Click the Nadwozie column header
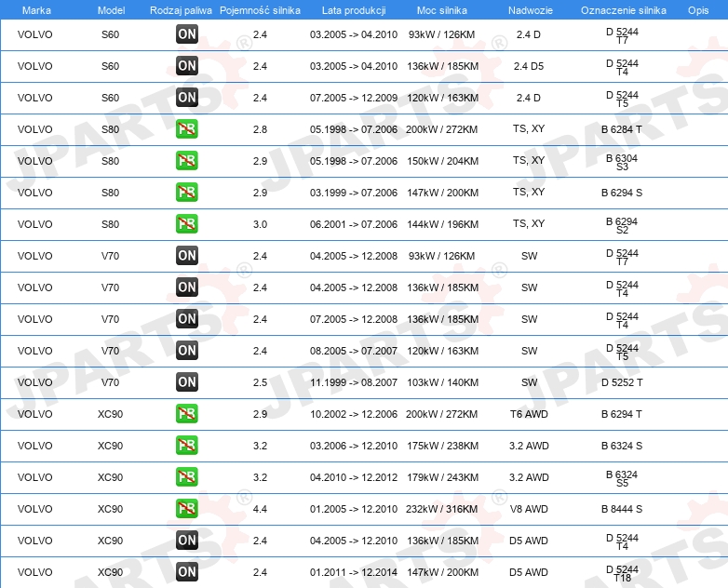 [531, 10]
